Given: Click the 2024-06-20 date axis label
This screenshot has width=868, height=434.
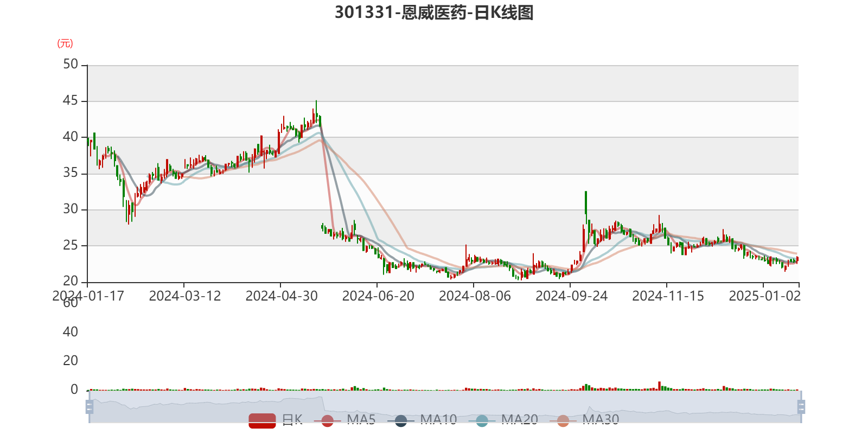Looking at the screenshot, I should [378, 296].
